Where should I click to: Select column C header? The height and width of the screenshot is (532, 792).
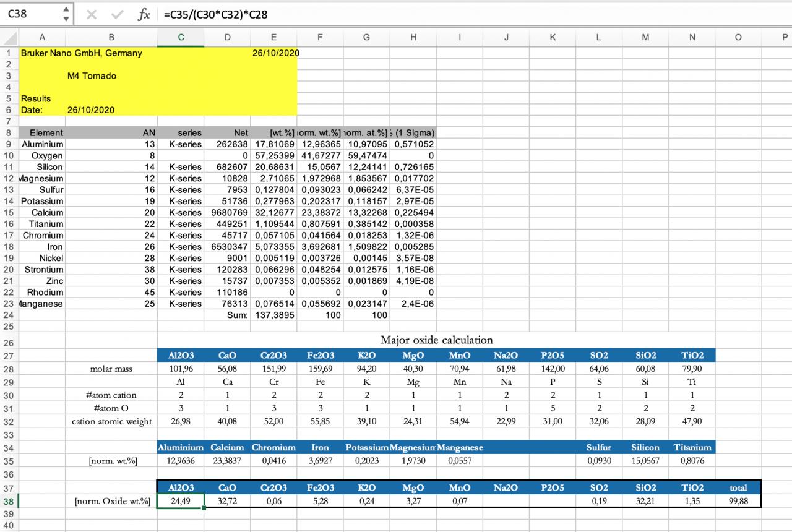(181, 37)
